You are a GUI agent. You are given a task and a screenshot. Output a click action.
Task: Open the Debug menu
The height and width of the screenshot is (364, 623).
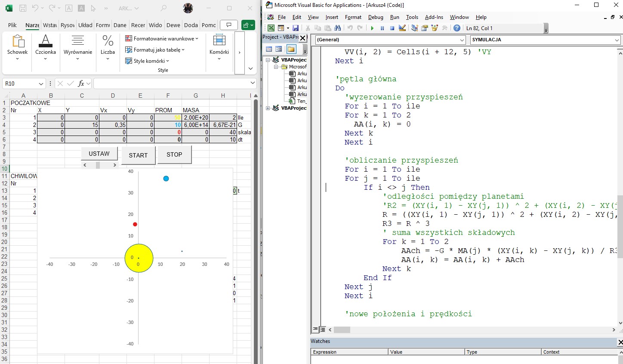tap(375, 17)
